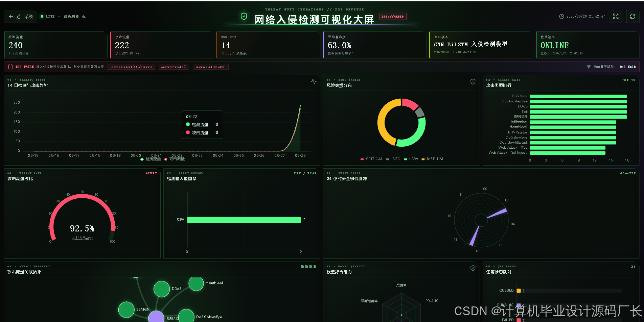Open the 检测流量 240 stat card
This screenshot has width=644, height=322.
(55, 45)
